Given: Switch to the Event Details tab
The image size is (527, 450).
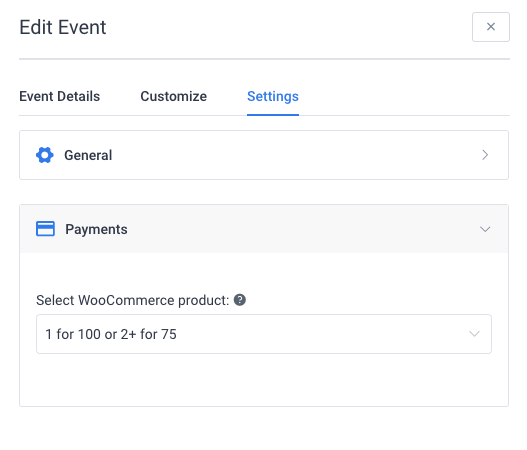Looking at the screenshot, I should (59, 96).
